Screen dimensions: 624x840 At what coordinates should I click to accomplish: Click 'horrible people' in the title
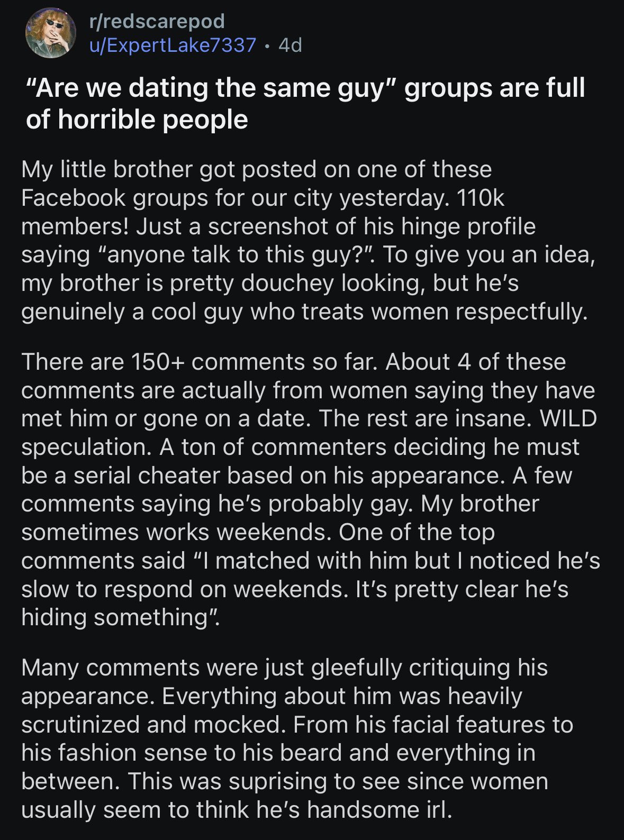tap(152, 120)
